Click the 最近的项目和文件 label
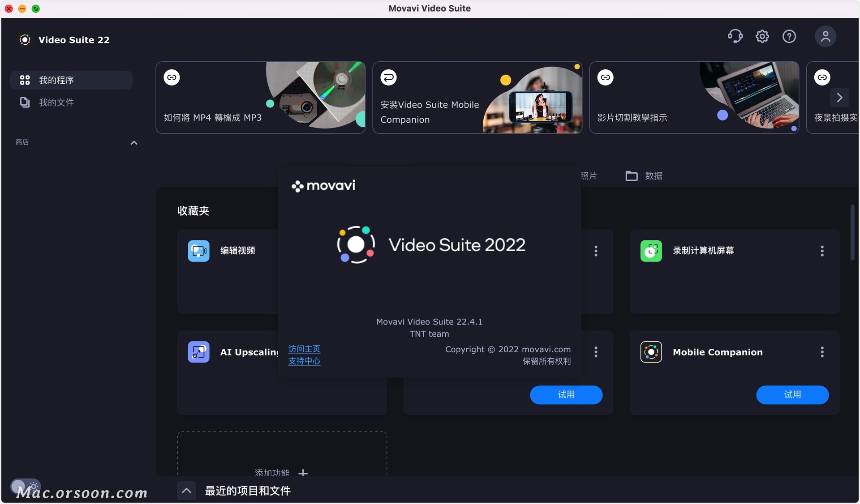This screenshot has height=504, width=860. click(x=248, y=491)
